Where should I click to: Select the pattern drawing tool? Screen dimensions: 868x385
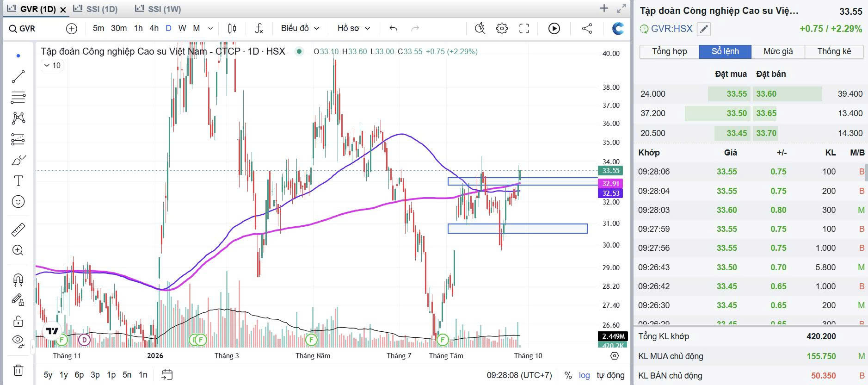[18, 118]
